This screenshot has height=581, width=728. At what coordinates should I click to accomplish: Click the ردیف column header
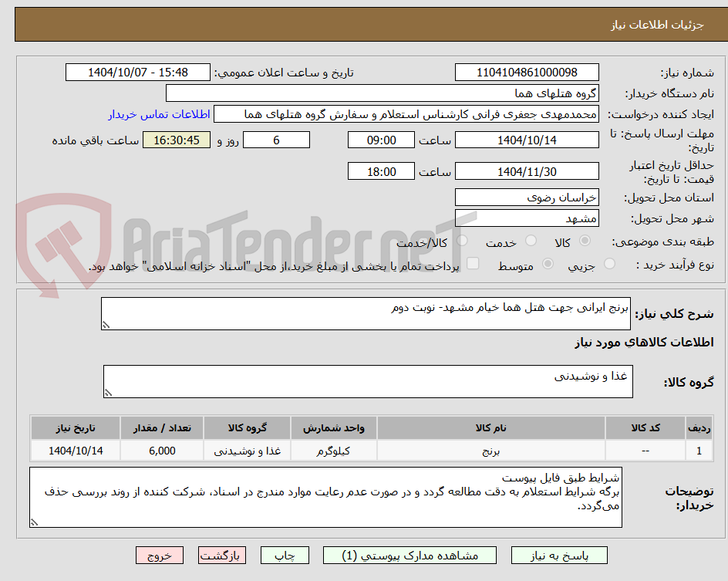coord(699,427)
